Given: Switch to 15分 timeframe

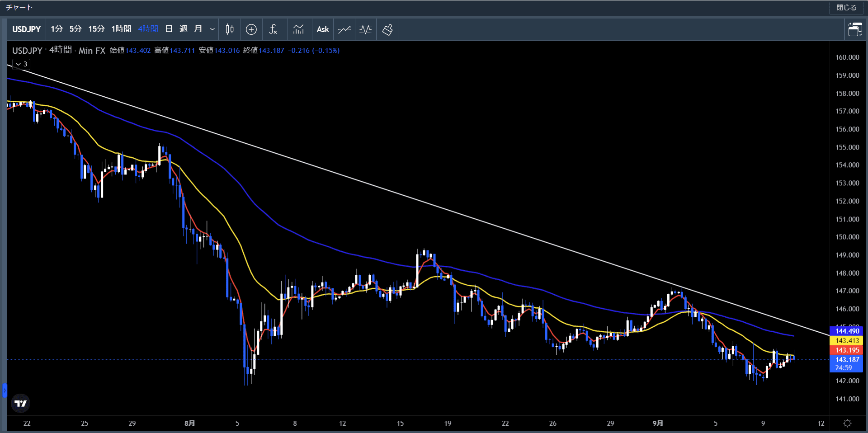Looking at the screenshot, I should pyautogui.click(x=96, y=29).
